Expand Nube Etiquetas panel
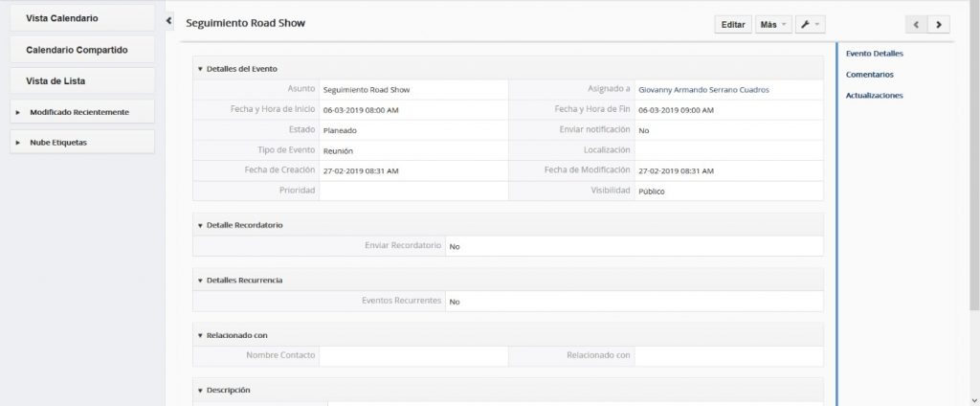Screen dimensions: 980x406 pos(81,142)
